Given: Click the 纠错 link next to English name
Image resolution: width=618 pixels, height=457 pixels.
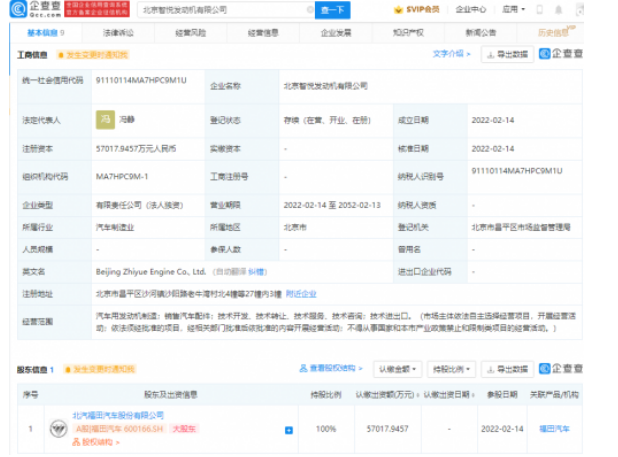Looking at the screenshot, I should pyautogui.click(x=256, y=271).
